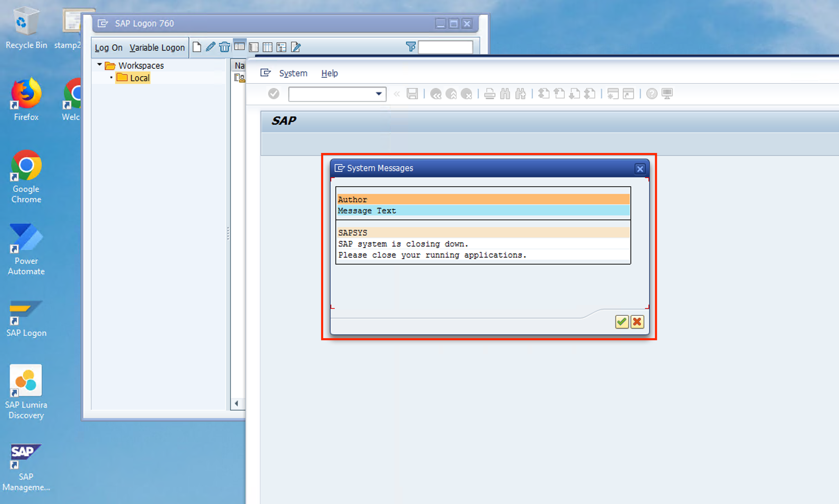Open the print function
Image resolution: width=839 pixels, height=504 pixels.
490,94
